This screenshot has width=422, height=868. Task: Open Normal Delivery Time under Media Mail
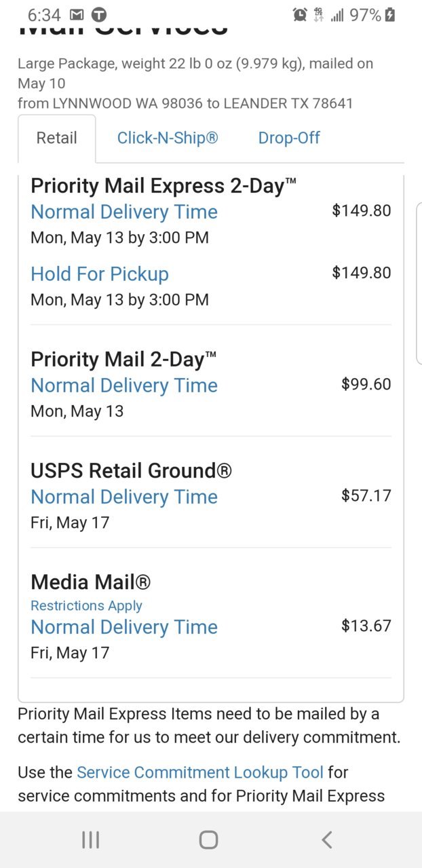(x=124, y=627)
